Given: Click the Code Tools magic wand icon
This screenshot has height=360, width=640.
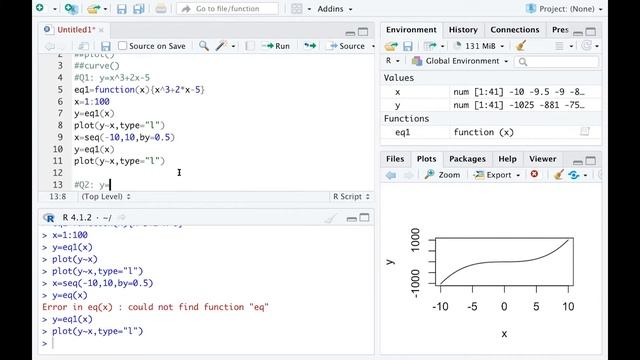Looking at the screenshot, I should click(x=221, y=46).
